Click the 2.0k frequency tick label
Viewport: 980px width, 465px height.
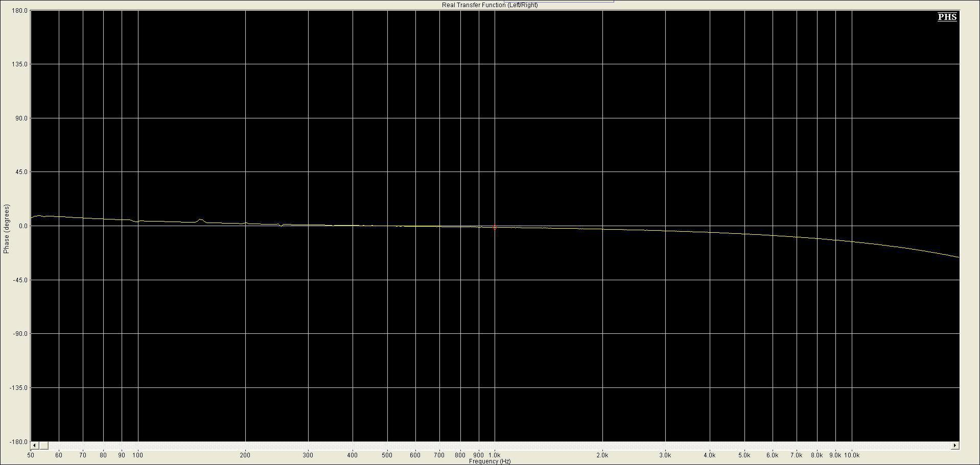point(602,455)
